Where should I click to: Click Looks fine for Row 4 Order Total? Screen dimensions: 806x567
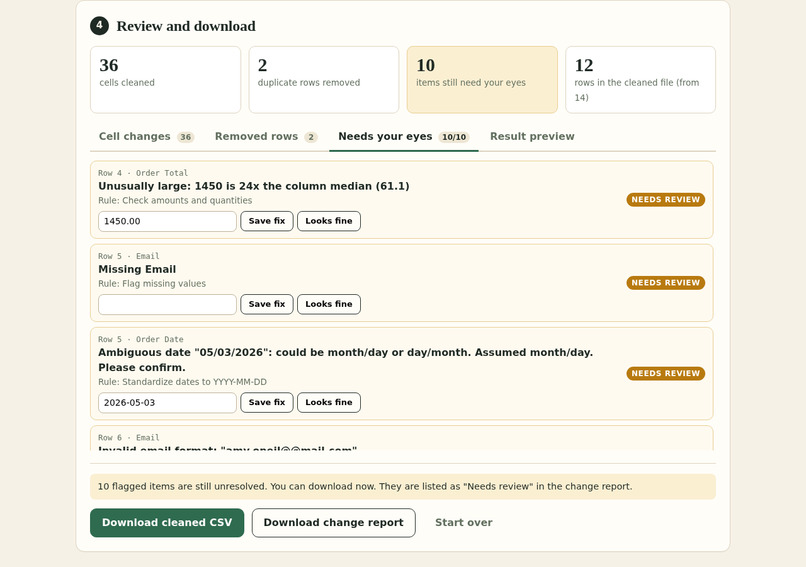(x=329, y=221)
